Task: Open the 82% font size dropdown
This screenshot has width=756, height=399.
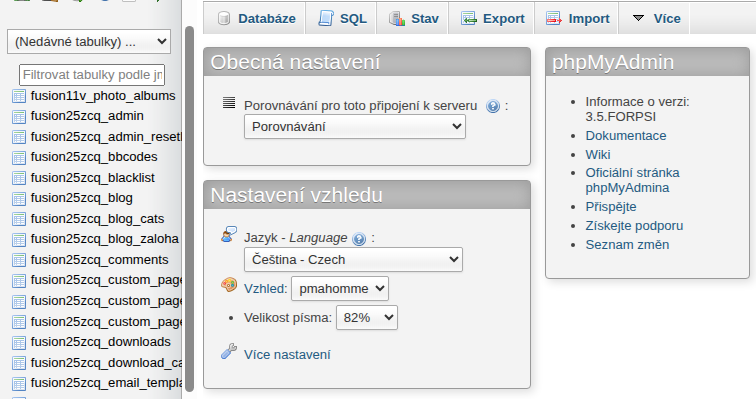Action: 366,318
